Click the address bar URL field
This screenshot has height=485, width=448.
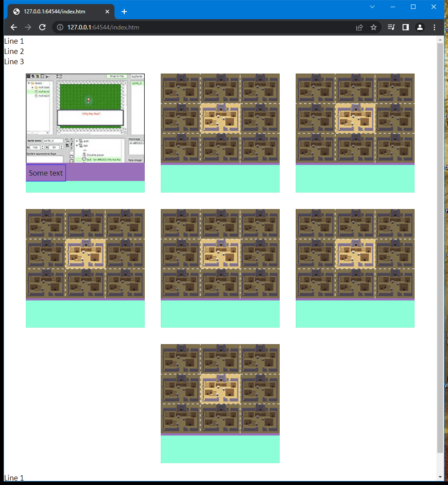[200, 27]
